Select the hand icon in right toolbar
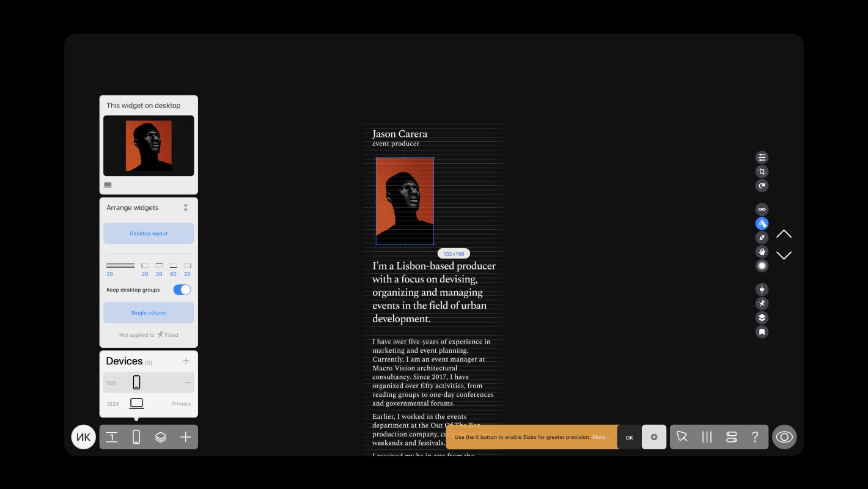Image resolution: width=868 pixels, height=489 pixels. click(x=762, y=251)
